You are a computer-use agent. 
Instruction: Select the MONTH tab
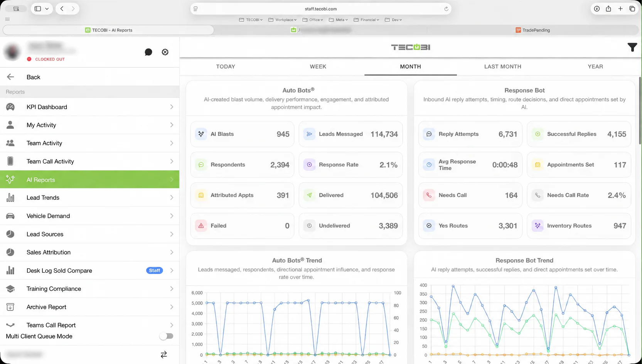(410, 66)
